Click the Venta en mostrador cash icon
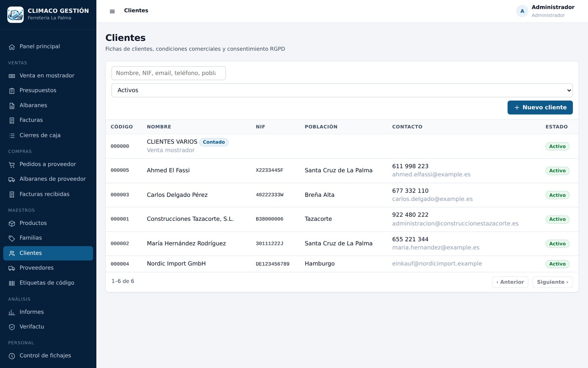This screenshot has height=368, width=588. [12, 76]
